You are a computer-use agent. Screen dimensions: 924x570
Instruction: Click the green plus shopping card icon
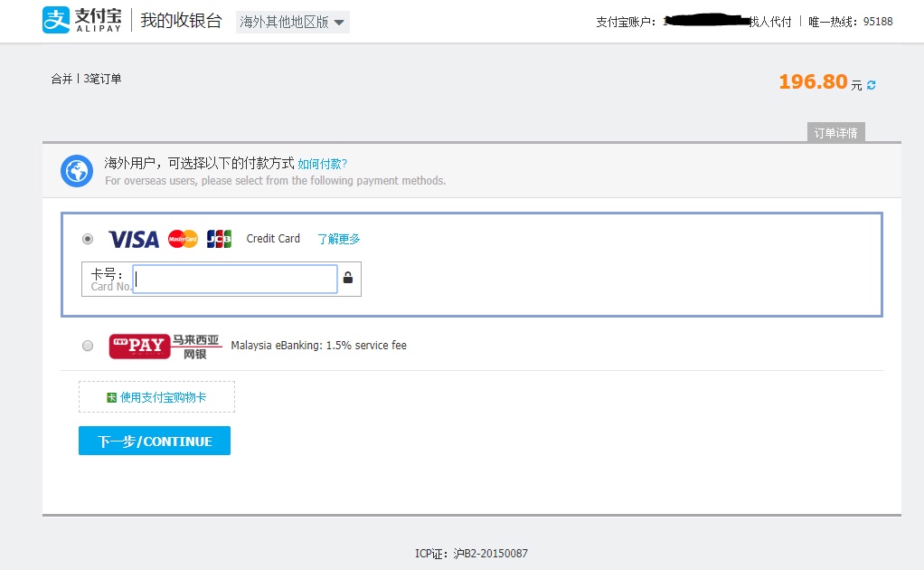point(111,397)
